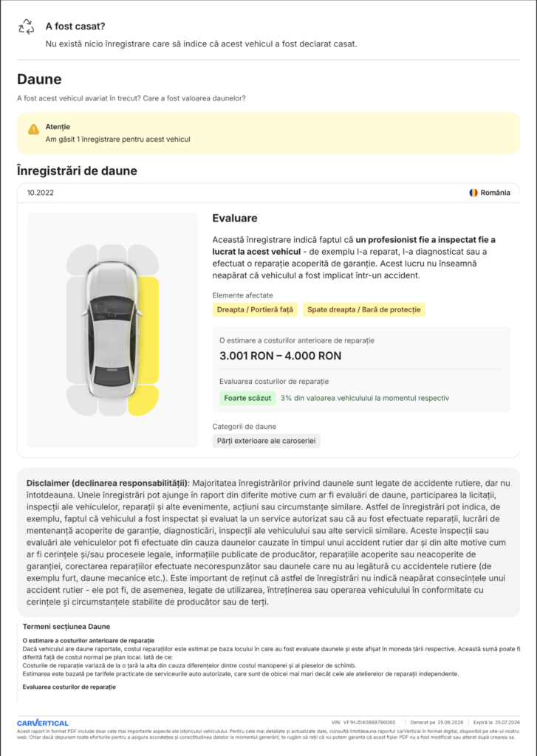Click the 'Foarte scăzut' green badge

click(x=247, y=398)
